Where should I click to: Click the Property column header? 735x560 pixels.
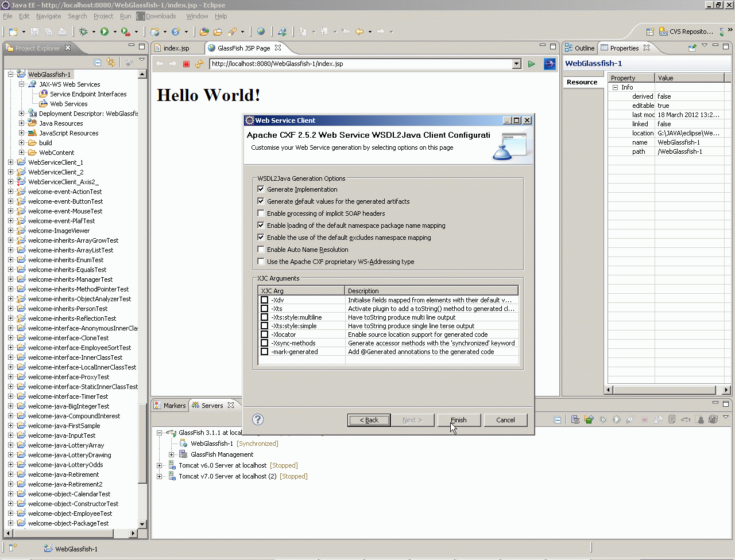(631, 78)
